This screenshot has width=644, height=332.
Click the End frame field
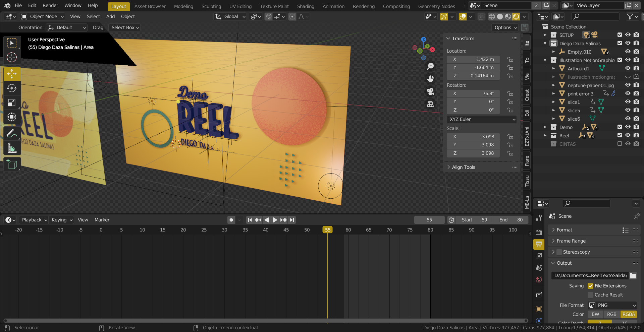coord(511,220)
